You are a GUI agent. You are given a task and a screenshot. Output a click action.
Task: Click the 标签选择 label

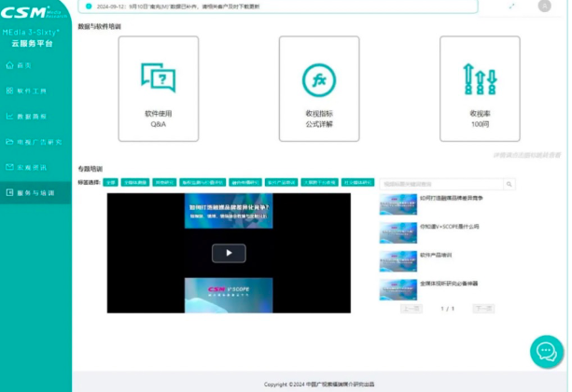(89, 182)
